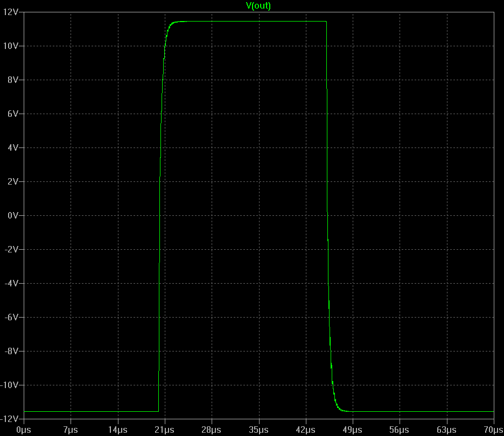Click the -8V vertical axis label
The image size is (504, 436).
11,351
